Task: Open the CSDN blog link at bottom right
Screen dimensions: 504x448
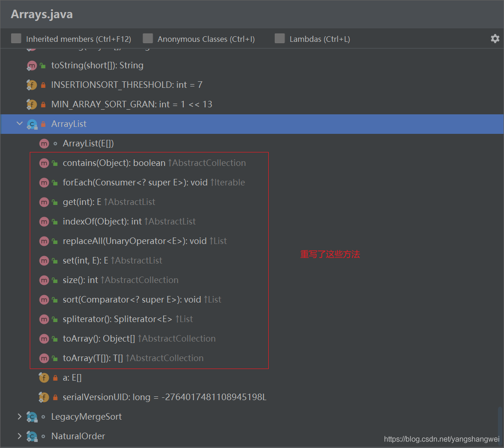Action: tap(441, 438)
